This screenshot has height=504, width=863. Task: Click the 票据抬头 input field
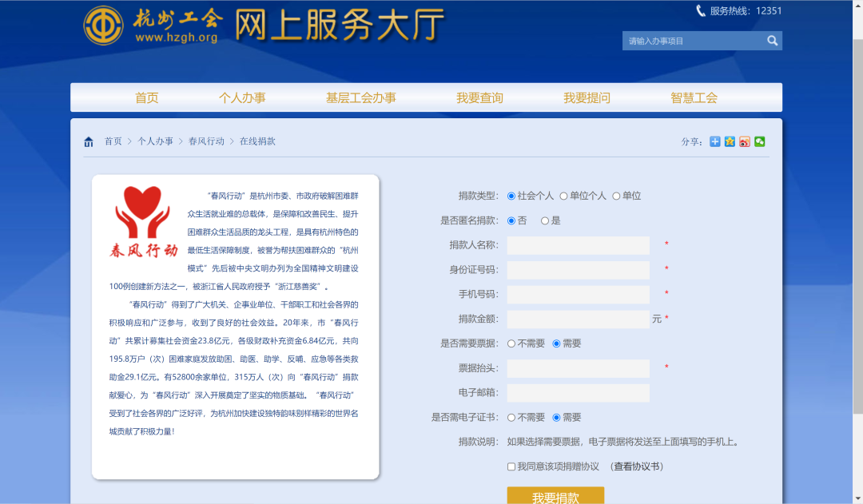tap(578, 369)
